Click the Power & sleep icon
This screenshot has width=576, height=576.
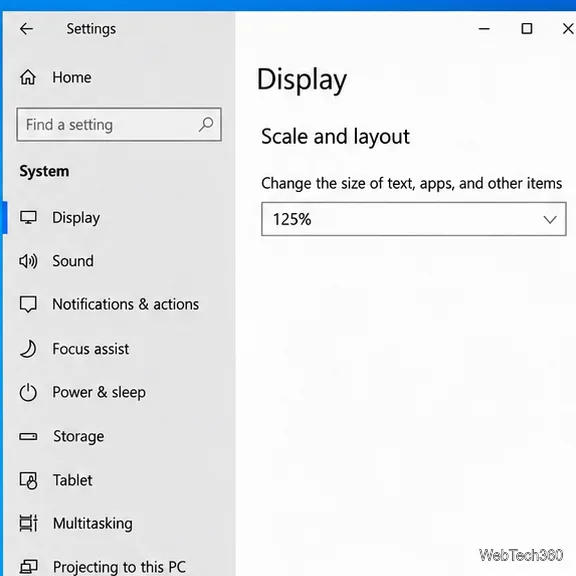point(28,392)
